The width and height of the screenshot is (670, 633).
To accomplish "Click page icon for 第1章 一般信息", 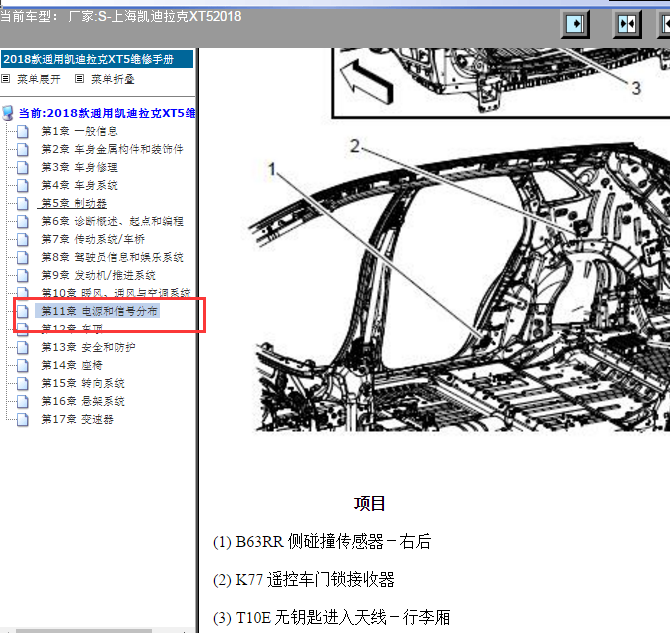I will click(x=23, y=131).
